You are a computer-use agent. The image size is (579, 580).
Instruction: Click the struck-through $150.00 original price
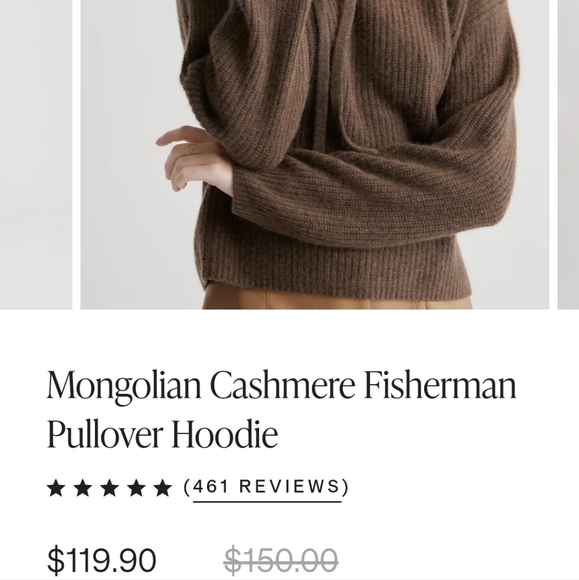(281, 560)
